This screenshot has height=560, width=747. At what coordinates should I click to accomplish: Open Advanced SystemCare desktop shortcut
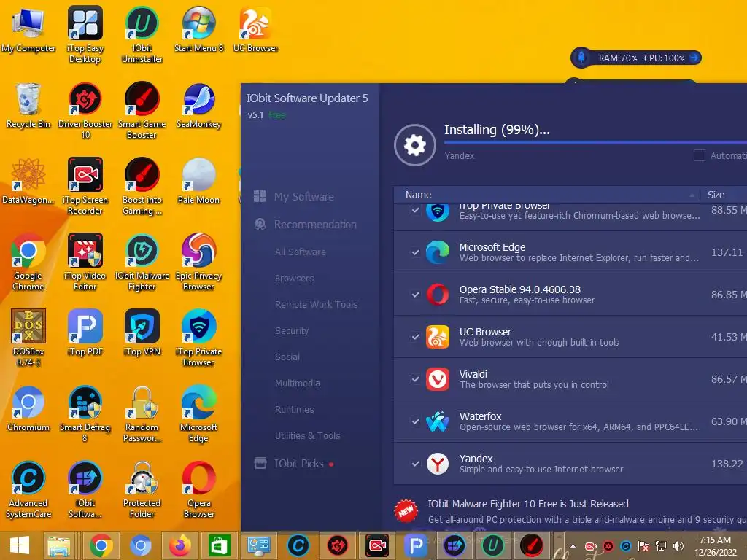(28, 489)
